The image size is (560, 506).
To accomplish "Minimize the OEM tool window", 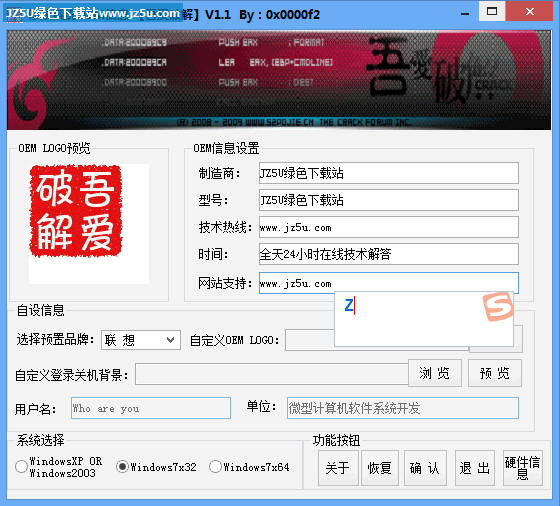I will 465,14.
